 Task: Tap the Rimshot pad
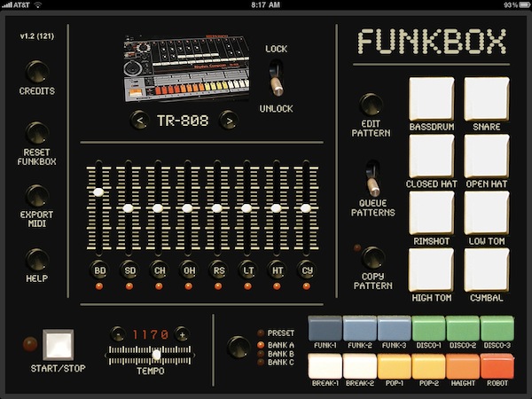point(432,213)
